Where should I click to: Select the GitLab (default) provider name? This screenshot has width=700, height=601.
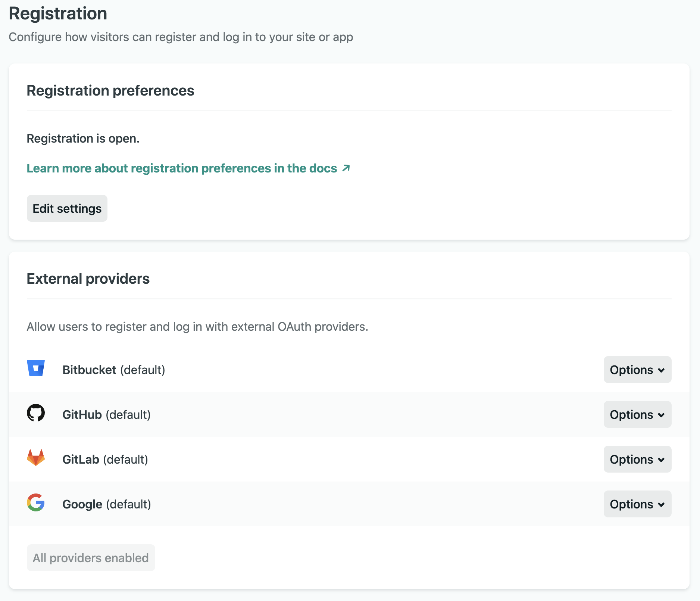[x=105, y=460]
